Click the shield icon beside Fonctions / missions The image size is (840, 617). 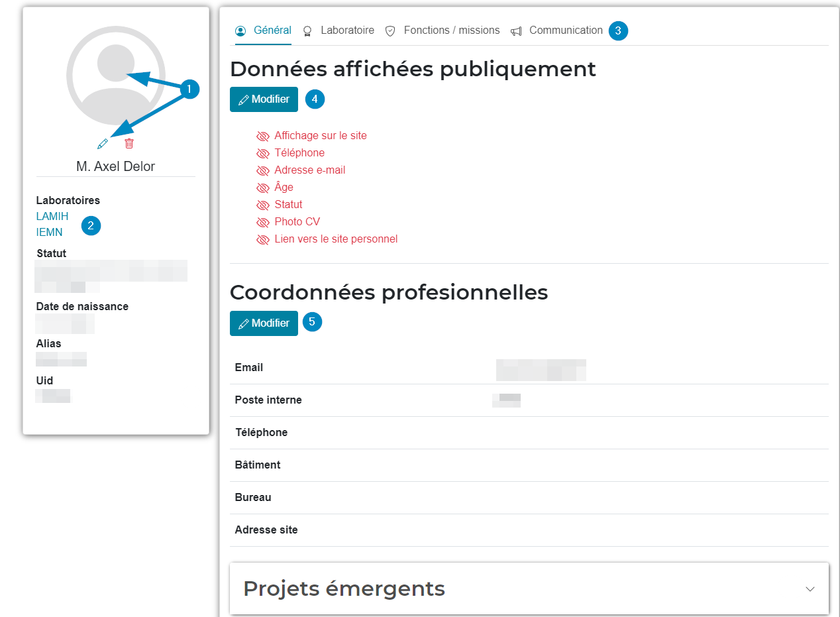pyautogui.click(x=390, y=31)
